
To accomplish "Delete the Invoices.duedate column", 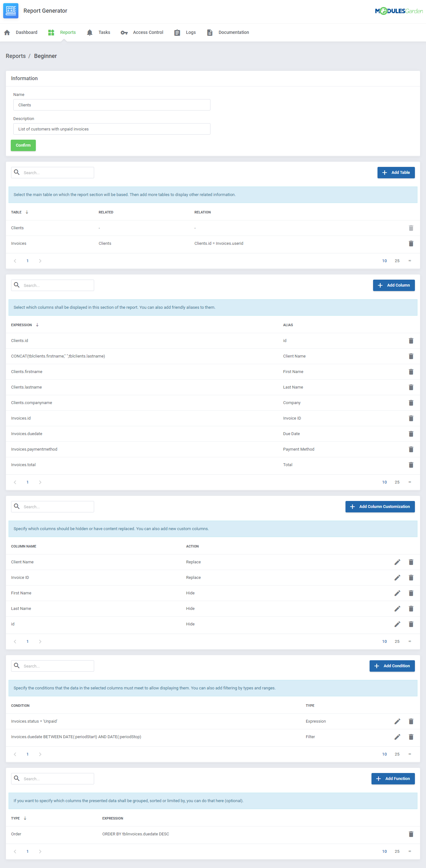I will pyautogui.click(x=411, y=434).
